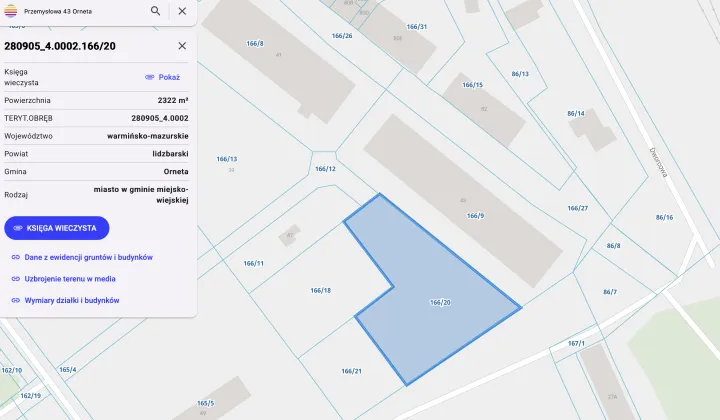Select parcel 86/16 on the map
Image resolution: width=720 pixels, height=420 pixels.
point(664,218)
